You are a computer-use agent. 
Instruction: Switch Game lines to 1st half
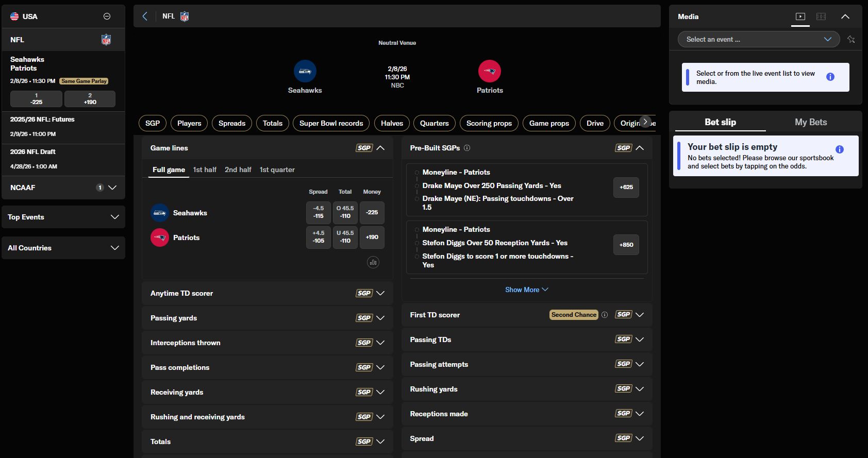pyautogui.click(x=205, y=169)
